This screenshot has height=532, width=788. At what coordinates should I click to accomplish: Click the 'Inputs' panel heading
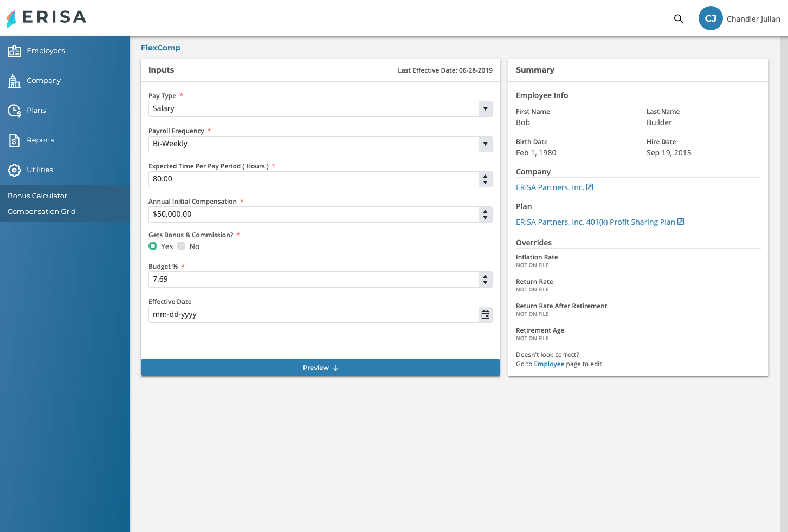(x=161, y=70)
